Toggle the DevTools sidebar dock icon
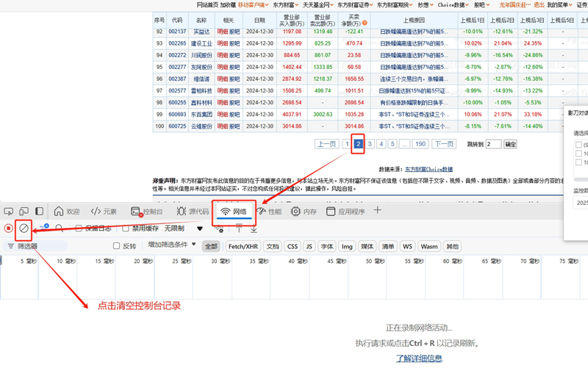The width and height of the screenshot is (588, 385). pos(40,212)
